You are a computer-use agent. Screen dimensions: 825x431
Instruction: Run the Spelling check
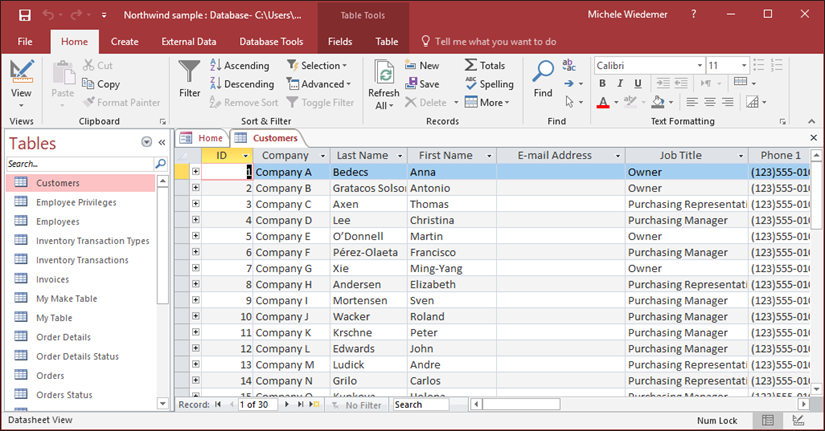coord(489,84)
